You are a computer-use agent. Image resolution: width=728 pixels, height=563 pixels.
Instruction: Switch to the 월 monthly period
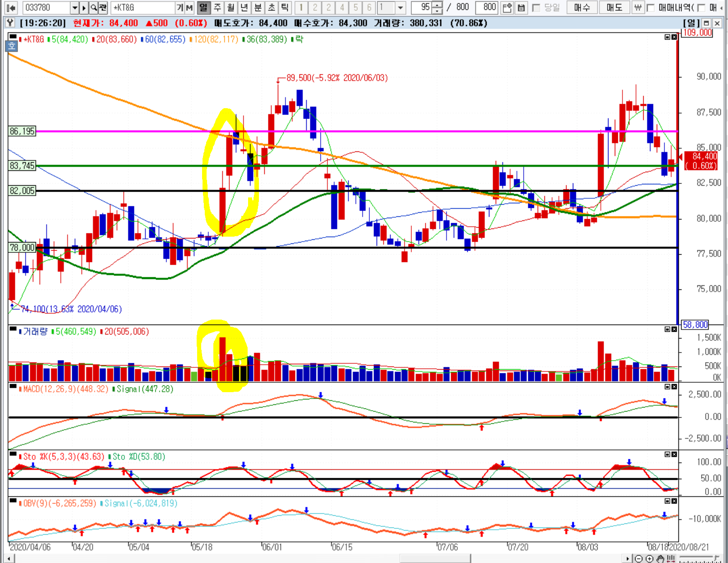pyautogui.click(x=231, y=8)
